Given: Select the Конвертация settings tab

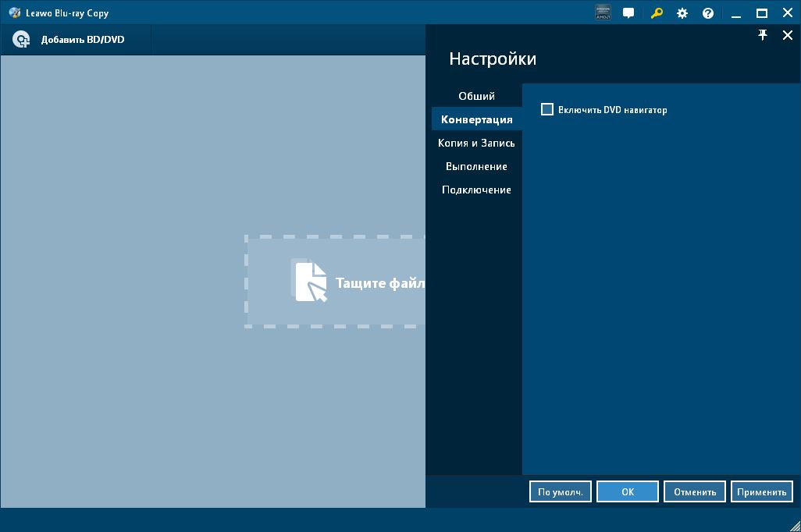Looking at the screenshot, I should [476, 119].
